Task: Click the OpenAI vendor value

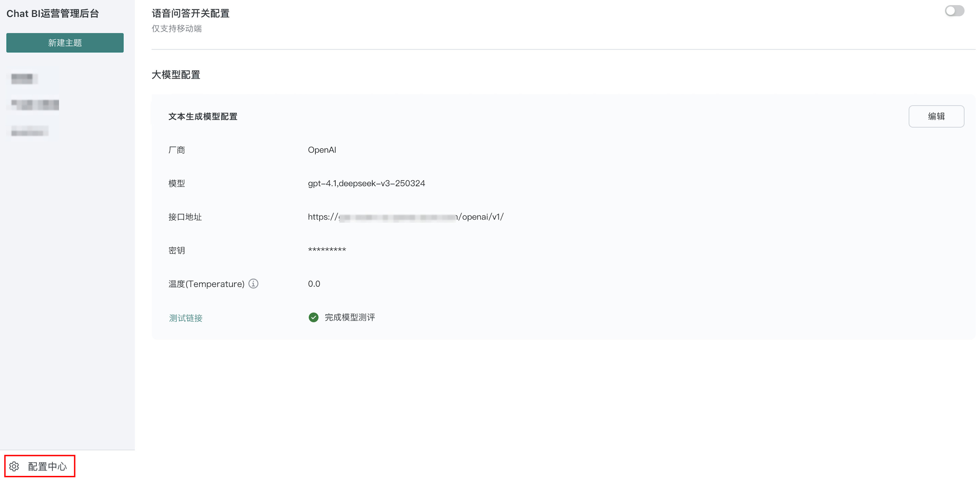Action: (322, 150)
